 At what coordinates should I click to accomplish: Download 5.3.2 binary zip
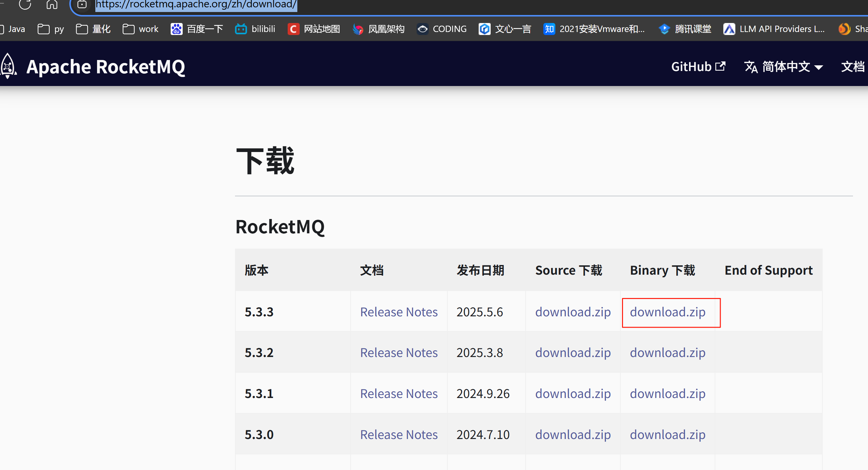668,352
